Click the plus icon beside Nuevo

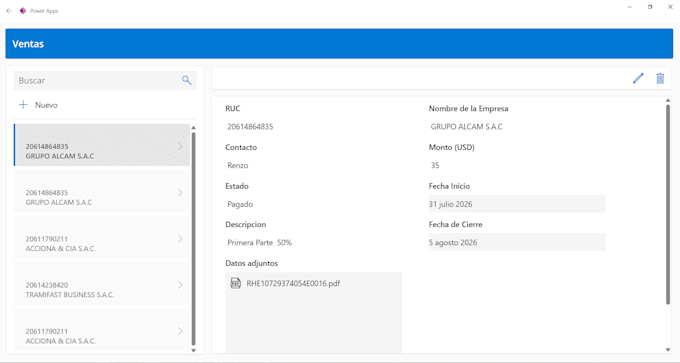23,105
